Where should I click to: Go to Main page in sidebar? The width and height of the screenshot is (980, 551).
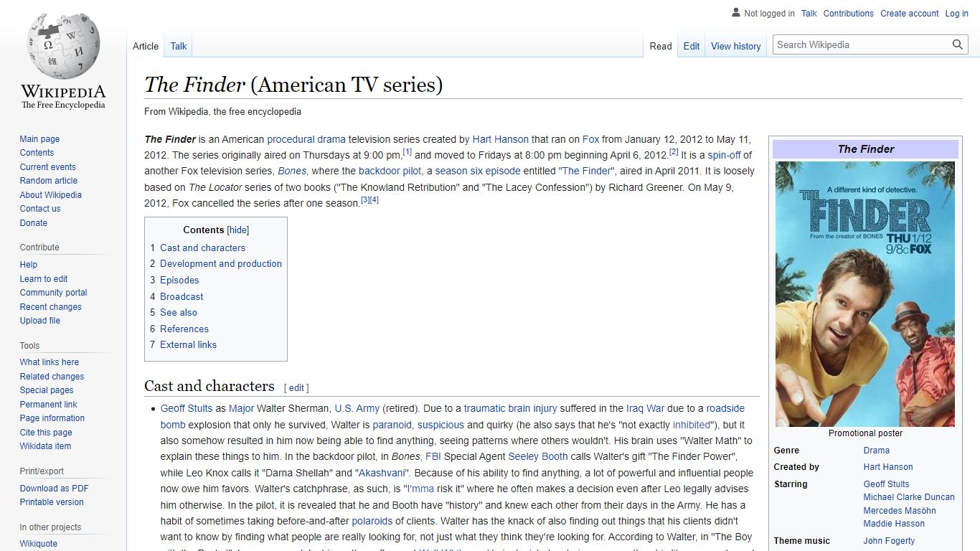(39, 139)
